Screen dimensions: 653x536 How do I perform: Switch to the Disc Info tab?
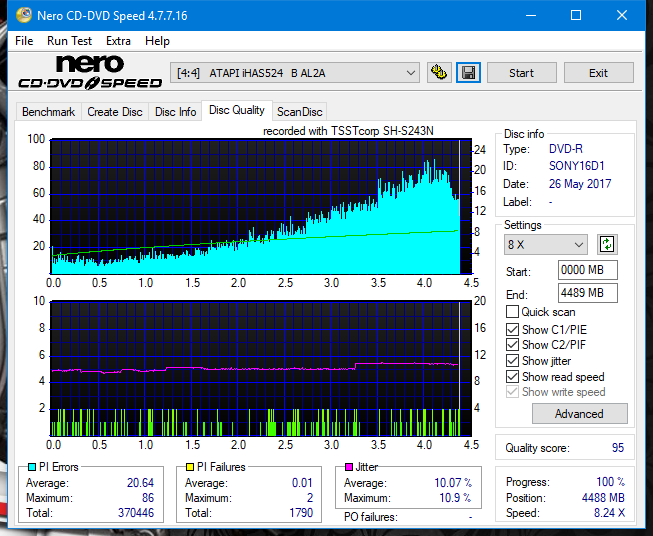pos(175,112)
